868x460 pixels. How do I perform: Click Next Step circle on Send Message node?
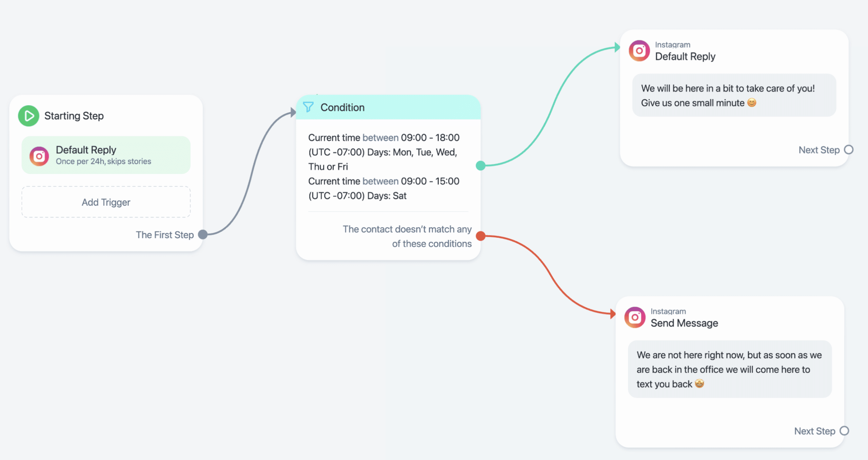[844, 431]
